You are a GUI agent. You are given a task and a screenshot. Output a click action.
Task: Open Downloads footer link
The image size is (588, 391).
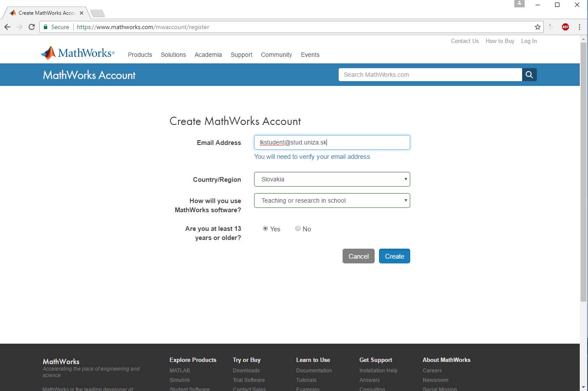coord(246,371)
